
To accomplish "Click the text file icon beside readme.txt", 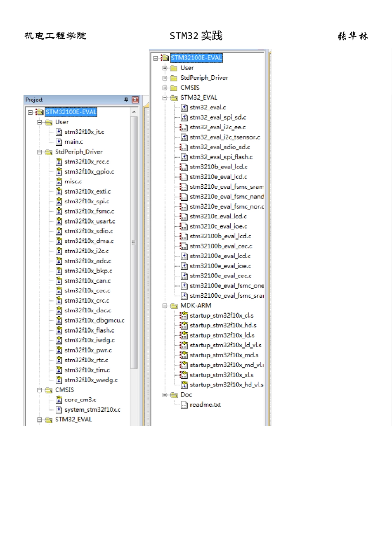I will [184, 405].
